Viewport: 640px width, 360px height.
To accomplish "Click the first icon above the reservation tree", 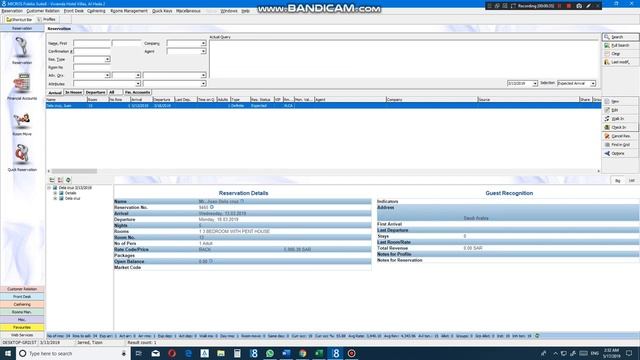I will [52, 180].
